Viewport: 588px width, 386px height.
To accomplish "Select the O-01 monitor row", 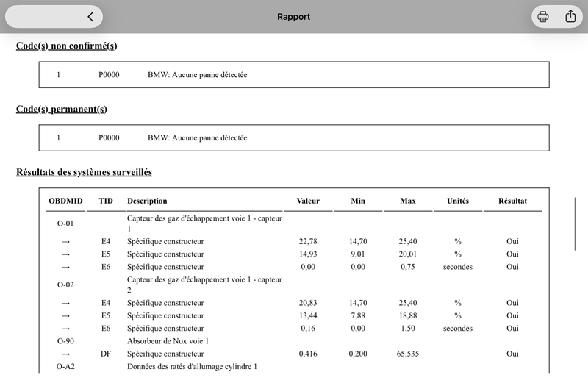I will (294, 224).
